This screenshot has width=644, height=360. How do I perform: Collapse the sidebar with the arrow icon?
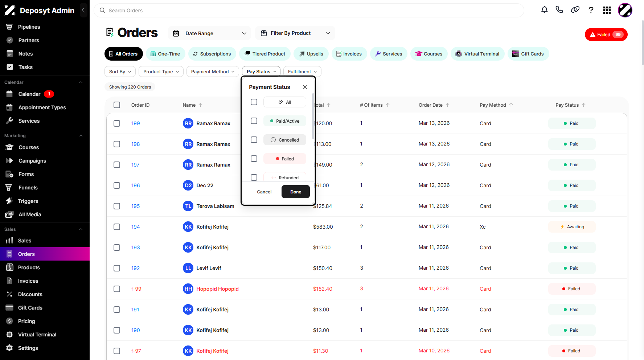pyautogui.click(x=83, y=10)
